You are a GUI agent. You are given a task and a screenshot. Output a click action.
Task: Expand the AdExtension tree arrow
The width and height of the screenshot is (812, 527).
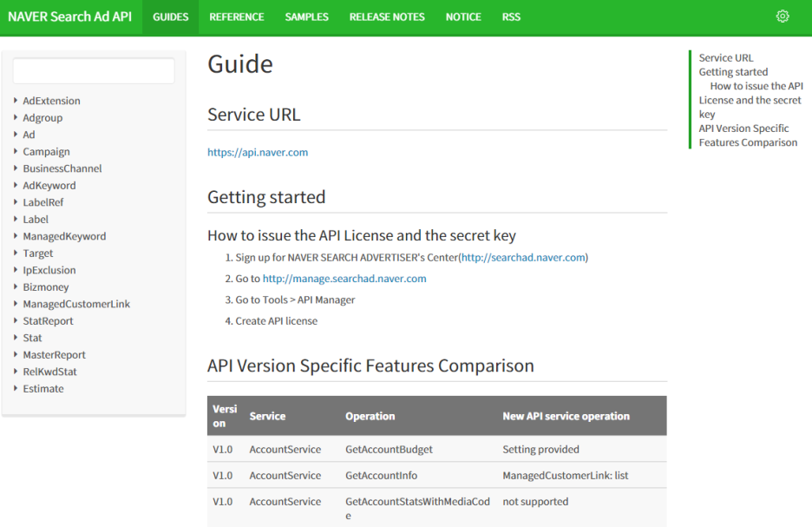tap(16, 101)
